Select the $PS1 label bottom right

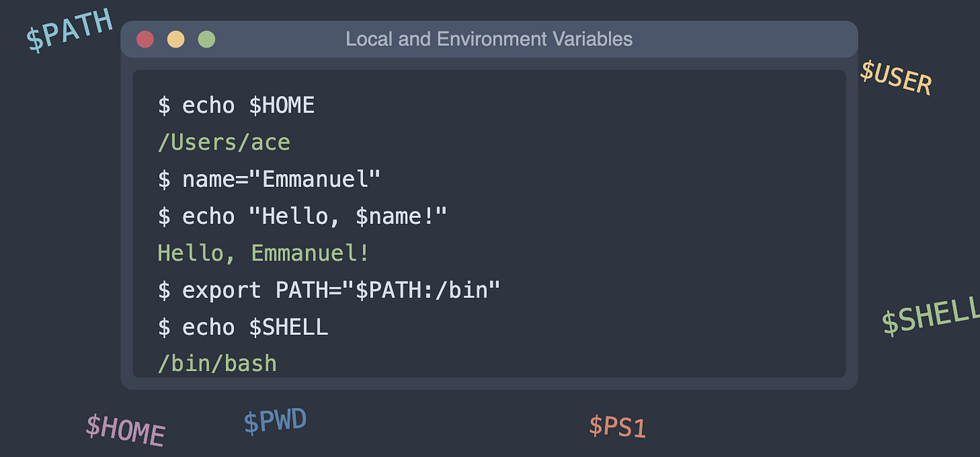[x=618, y=427]
